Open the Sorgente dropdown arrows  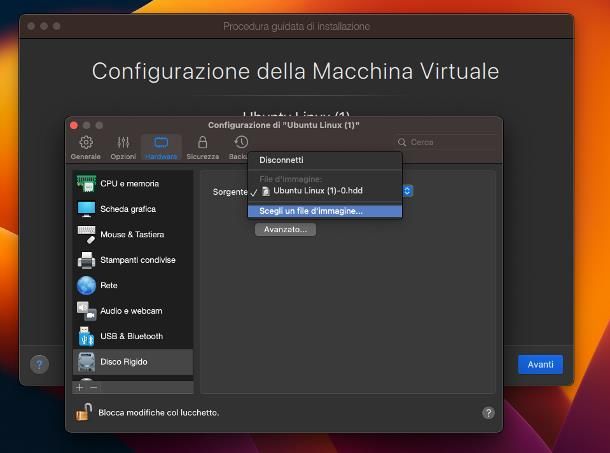(x=407, y=191)
